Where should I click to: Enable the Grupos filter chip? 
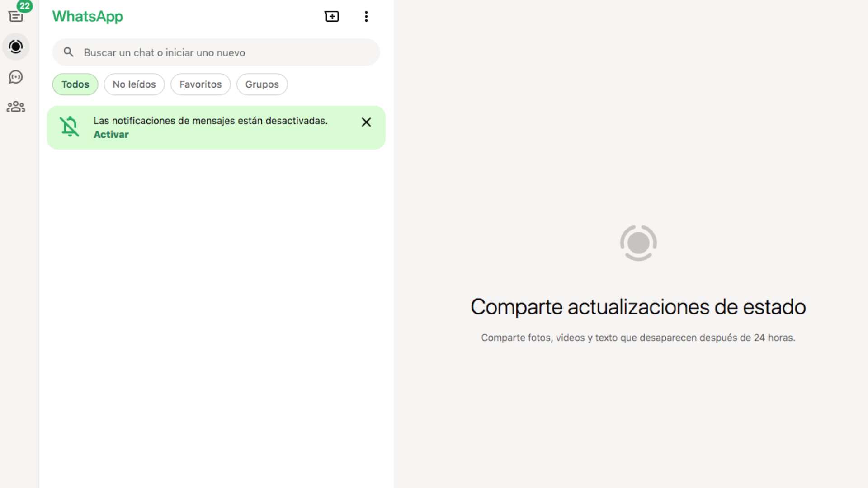coord(262,84)
